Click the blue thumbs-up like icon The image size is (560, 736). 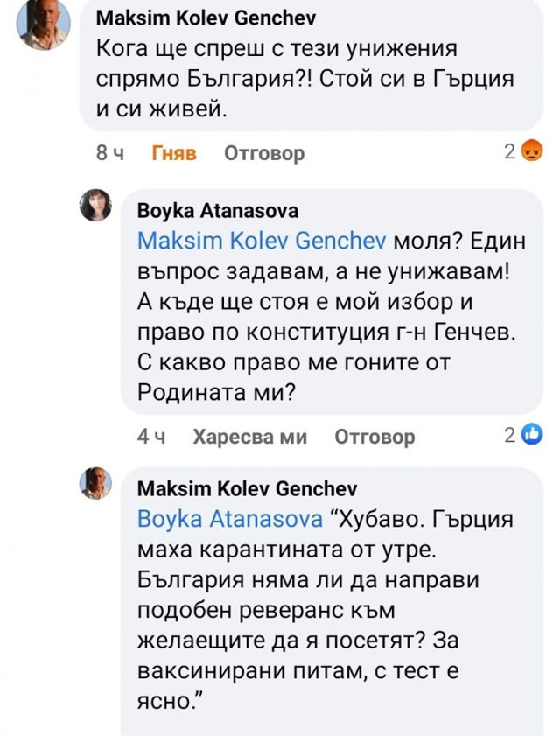tap(531, 433)
